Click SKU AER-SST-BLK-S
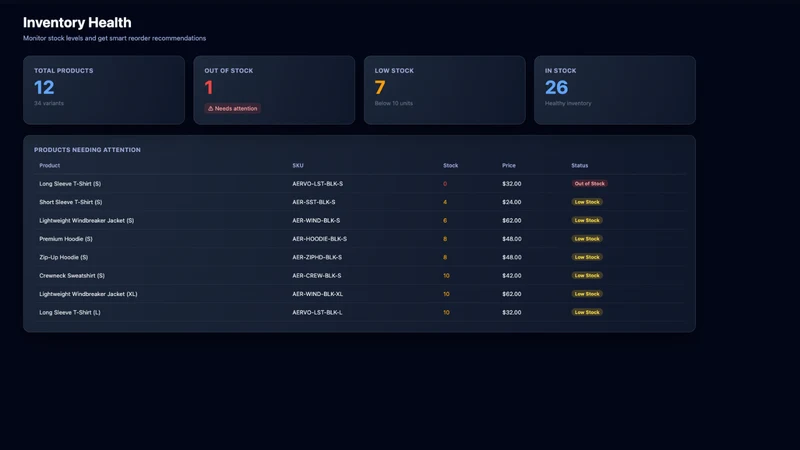Image resolution: width=800 pixels, height=450 pixels. click(314, 202)
